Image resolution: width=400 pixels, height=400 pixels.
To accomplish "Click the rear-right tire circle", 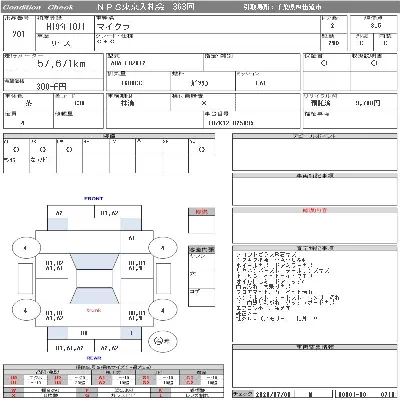I will pos(162,310).
